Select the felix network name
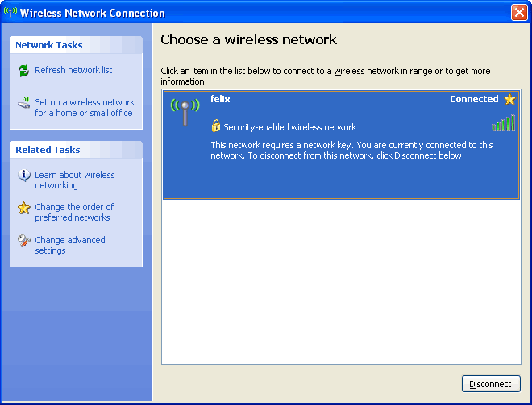This screenshot has width=532, height=405. click(219, 99)
